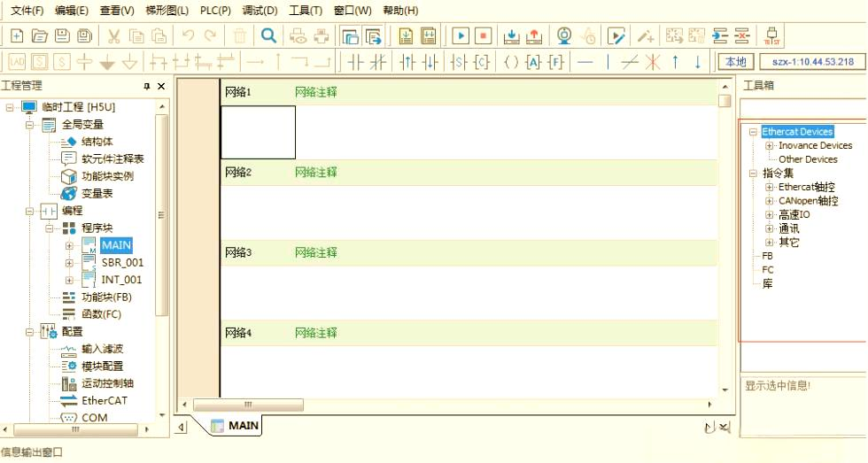Select the MAIN editor tab
868x463 pixels.
tap(236, 426)
